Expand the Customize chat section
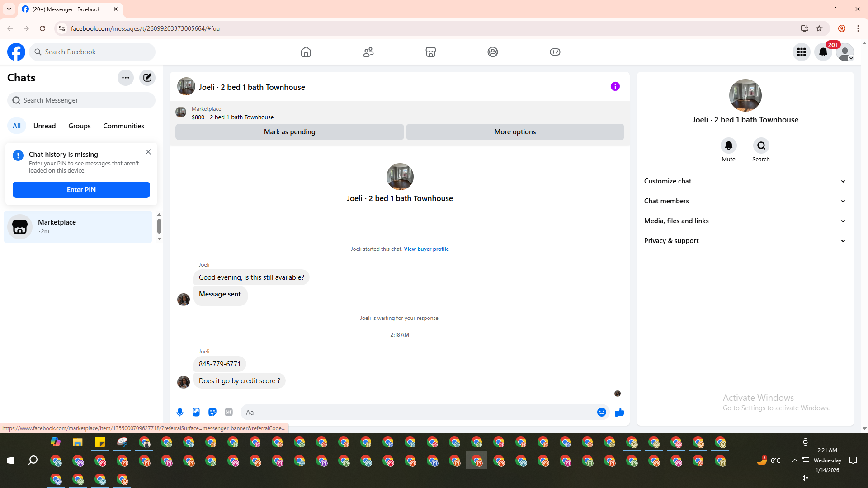868x488 pixels. tap(745, 181)
